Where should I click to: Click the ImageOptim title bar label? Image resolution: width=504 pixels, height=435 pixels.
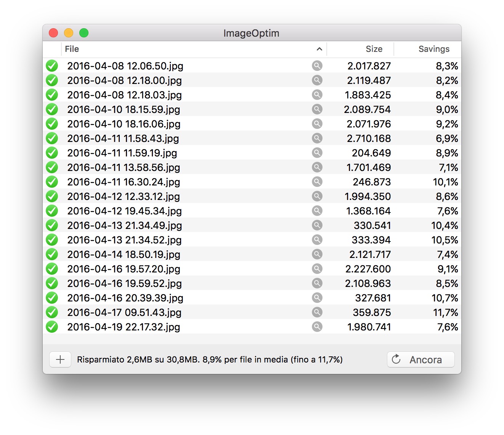tap(252, 33)
